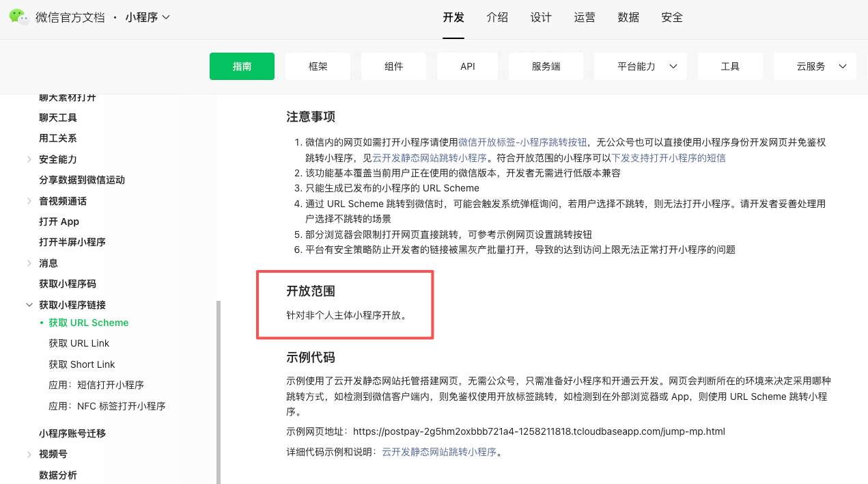Expand the 安全能力 chevron
868x484 pixels.
tap(29, 159)
